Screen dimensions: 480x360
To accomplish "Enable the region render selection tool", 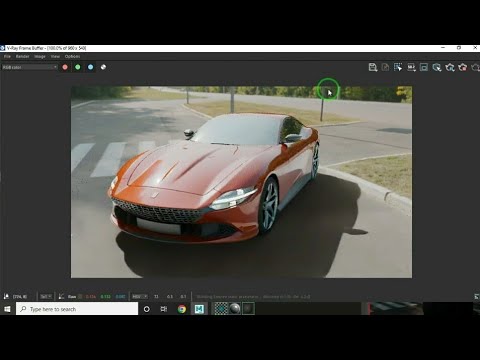I will [398, 67].
